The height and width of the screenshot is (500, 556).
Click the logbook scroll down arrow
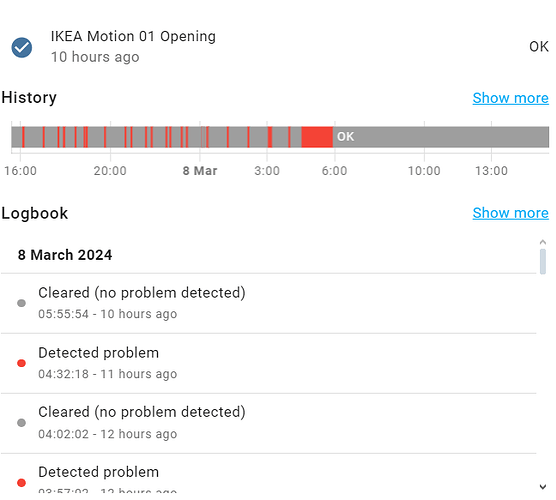(543, 487)
